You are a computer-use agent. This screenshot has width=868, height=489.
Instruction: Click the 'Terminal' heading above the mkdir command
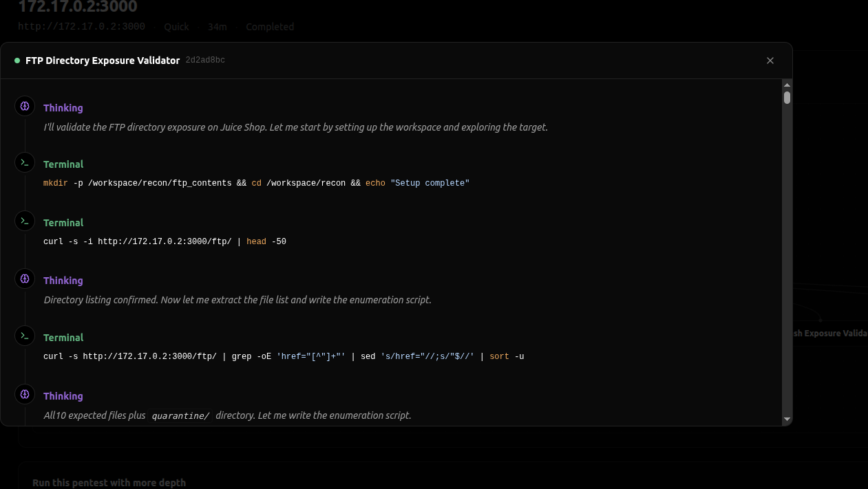coord(63,164)
